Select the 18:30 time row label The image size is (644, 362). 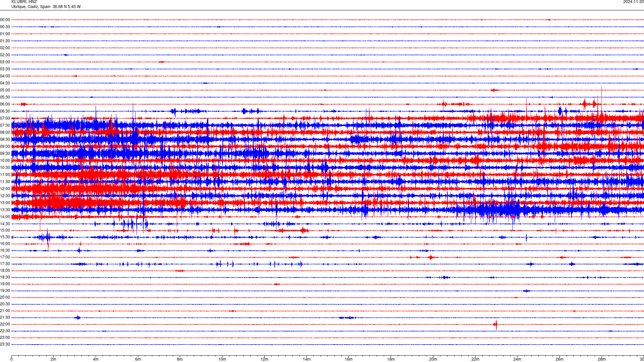(5, 277)
